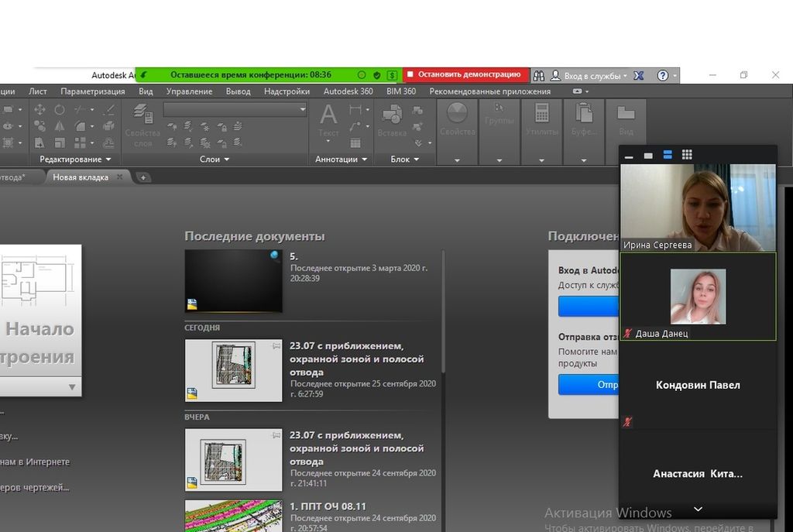Open the Рекомендованные приложения tab
793x532 pixels.
click(489, 91)
